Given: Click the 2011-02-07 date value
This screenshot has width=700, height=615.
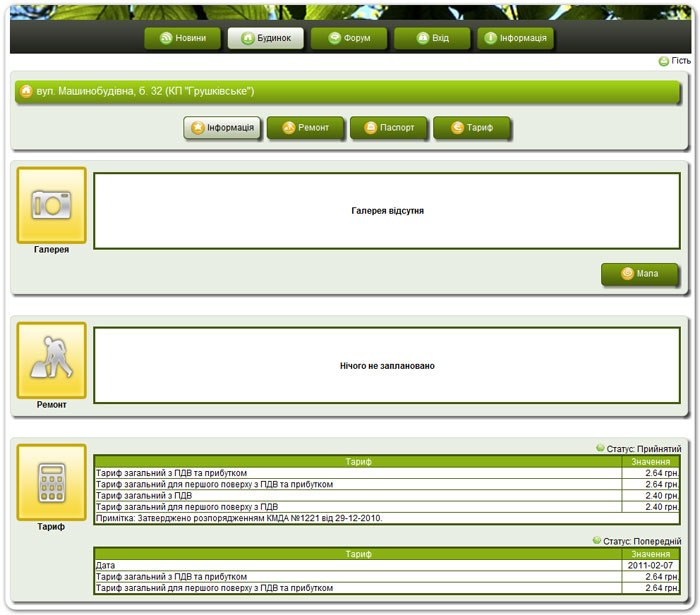Looking at the screenshot, I should (650, 565).
